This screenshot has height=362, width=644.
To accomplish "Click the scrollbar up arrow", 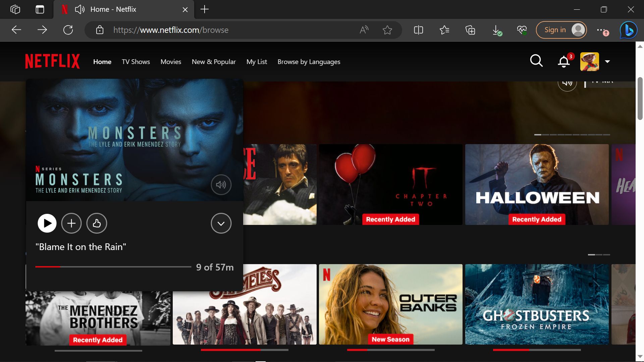I will (x=640, y=47).
